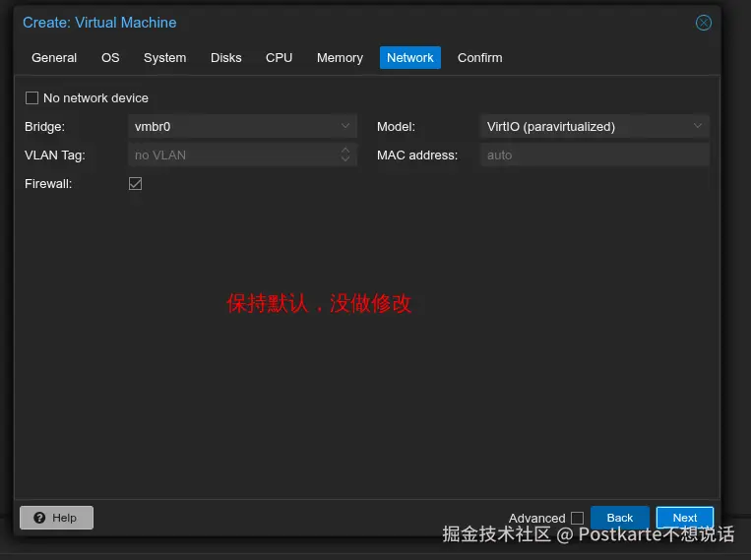Click the No network device label

95,98
